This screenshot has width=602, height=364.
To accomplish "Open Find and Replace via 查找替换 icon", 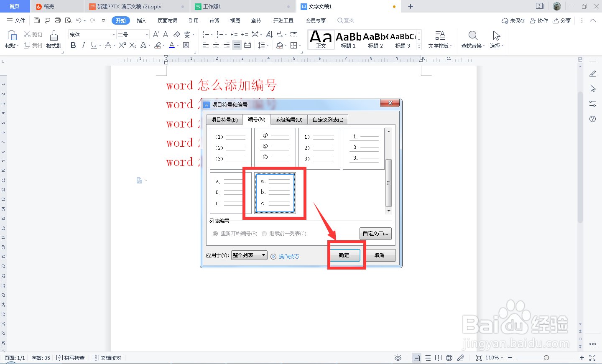I will coord(472,40).
